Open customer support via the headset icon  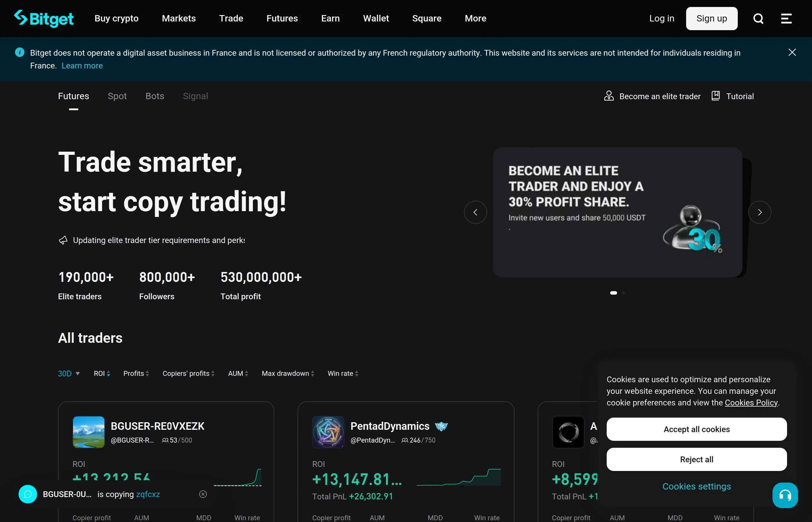point(785,495)
